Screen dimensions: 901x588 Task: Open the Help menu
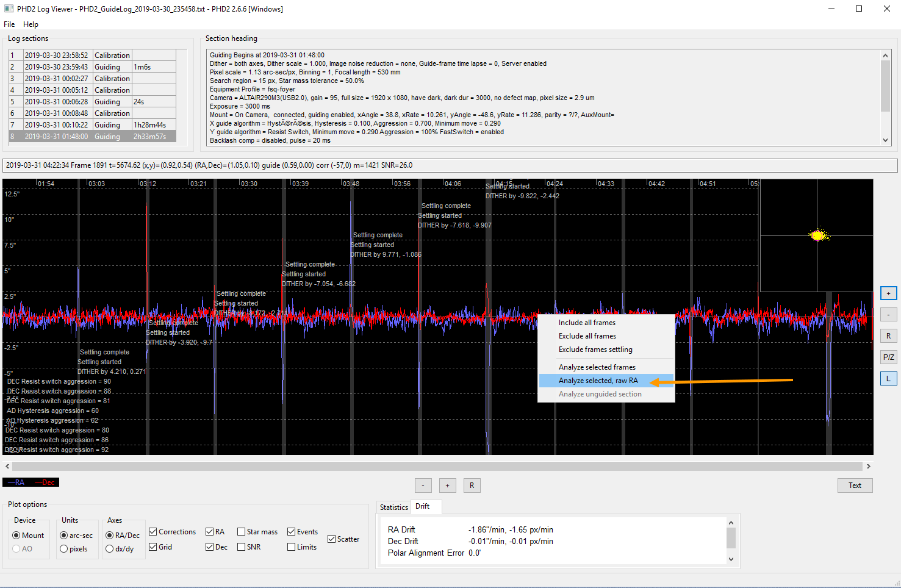click(31, 24)
